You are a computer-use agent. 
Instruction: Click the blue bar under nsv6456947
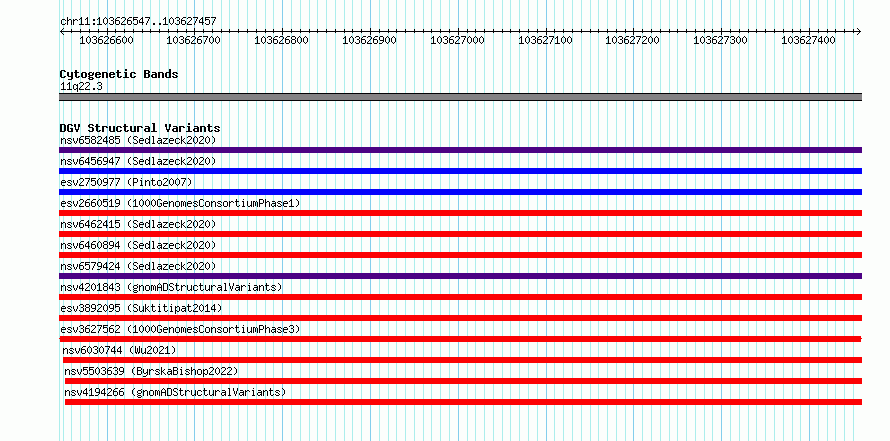pos(460,171)
